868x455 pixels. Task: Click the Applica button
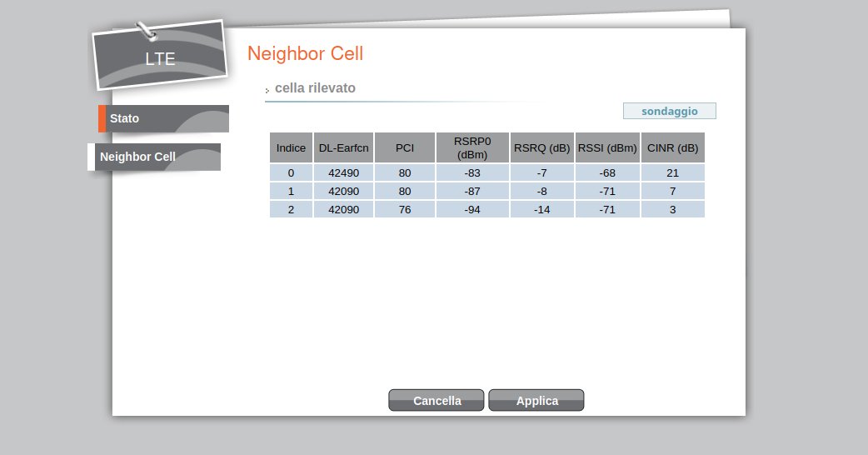point(536,401)
